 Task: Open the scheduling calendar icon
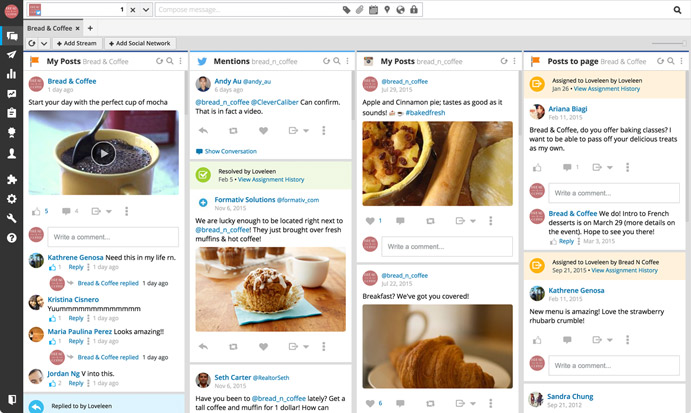373,10
